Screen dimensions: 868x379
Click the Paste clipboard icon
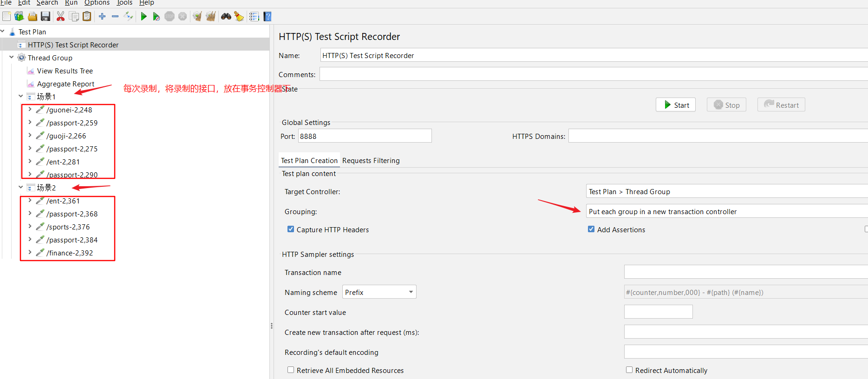coord(87,17)
